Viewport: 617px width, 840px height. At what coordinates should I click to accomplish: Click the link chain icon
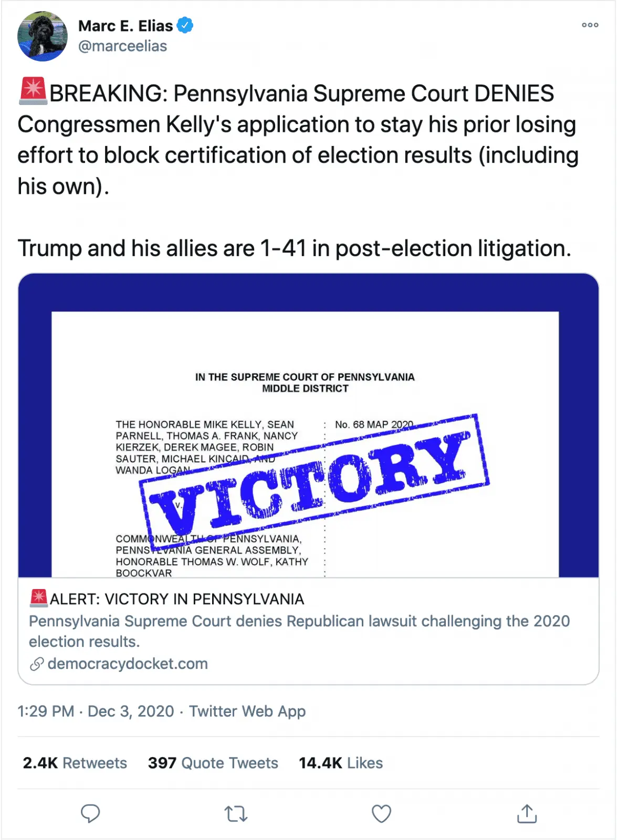click(36, 664)
